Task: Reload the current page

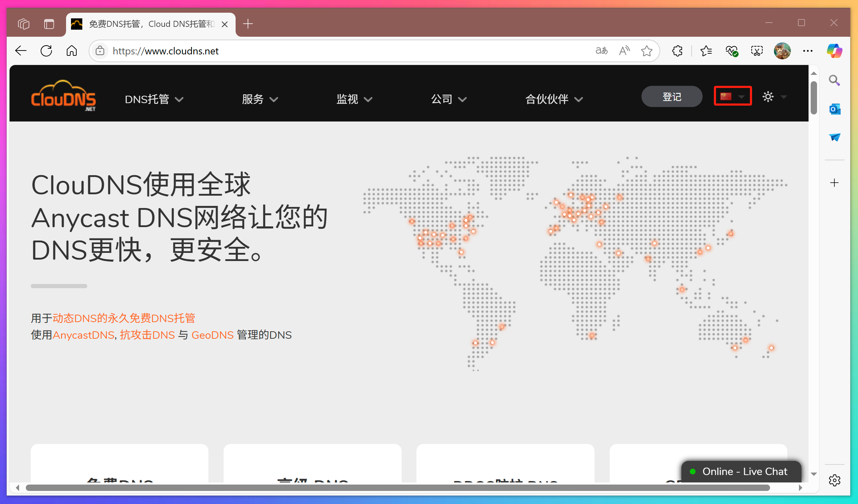Action: [46, 51]
